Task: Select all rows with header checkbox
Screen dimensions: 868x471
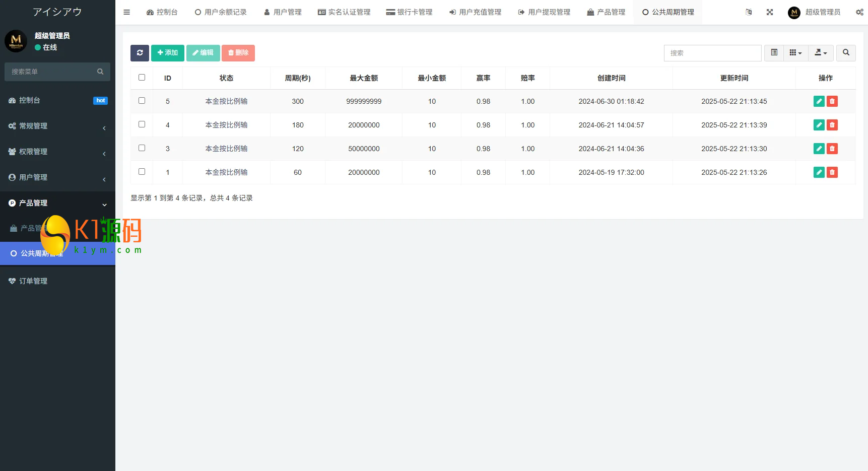Action: [x=142, y=78]
